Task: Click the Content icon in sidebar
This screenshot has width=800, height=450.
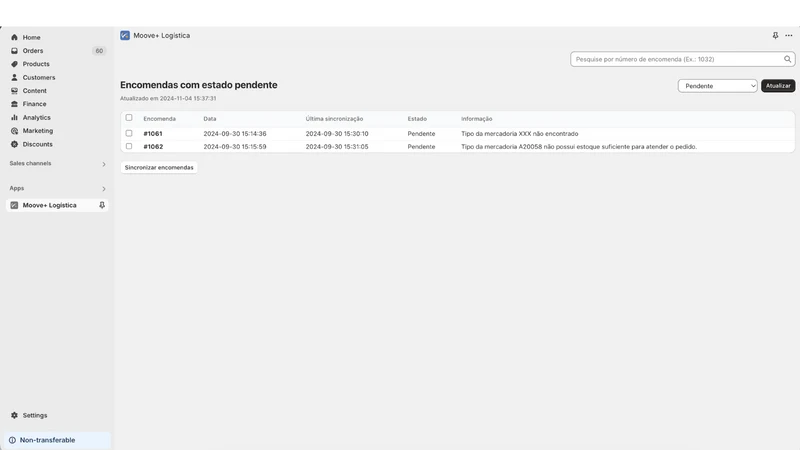Action: (x=14, y=90)
